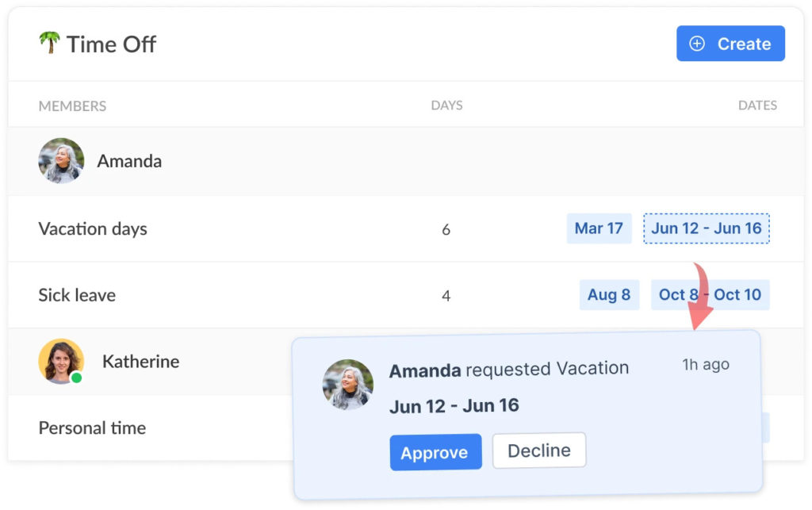Sort by the DATES column header
The image size is (812, 510).
click(x=757, y=105)
